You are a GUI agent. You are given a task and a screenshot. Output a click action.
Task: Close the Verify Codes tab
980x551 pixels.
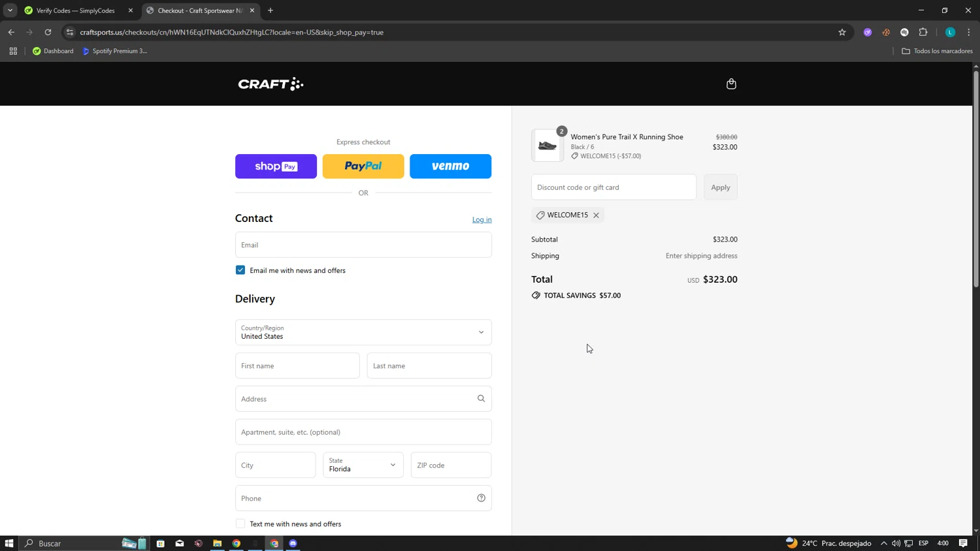(130, 10)
